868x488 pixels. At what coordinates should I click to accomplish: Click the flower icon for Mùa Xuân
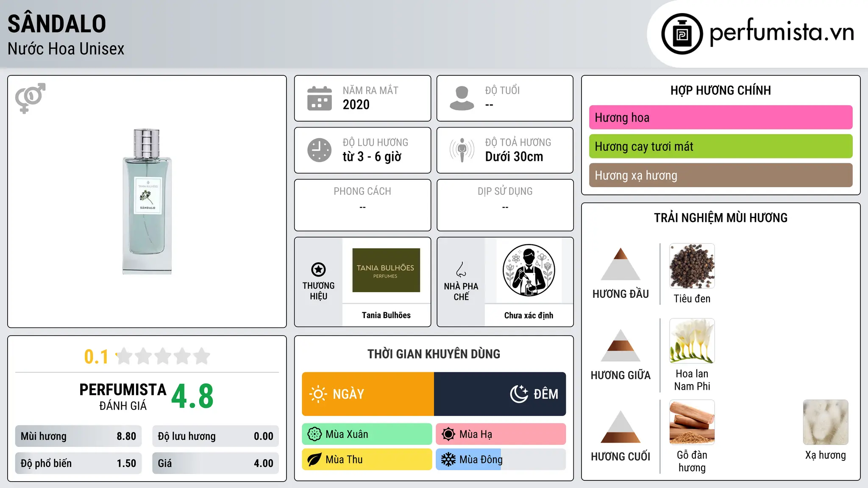point(314,434)
